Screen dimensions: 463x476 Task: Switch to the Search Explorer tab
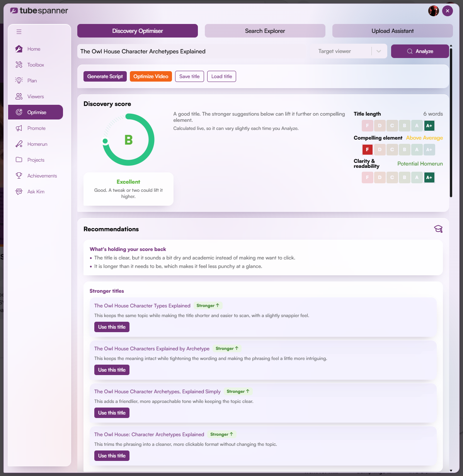(265, 31)
